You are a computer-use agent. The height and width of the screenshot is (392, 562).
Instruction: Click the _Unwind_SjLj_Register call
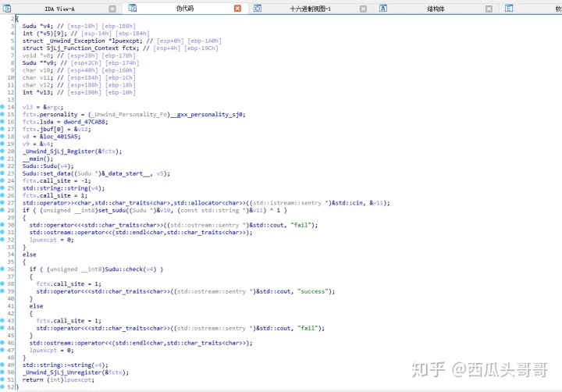tap(72, 151)
